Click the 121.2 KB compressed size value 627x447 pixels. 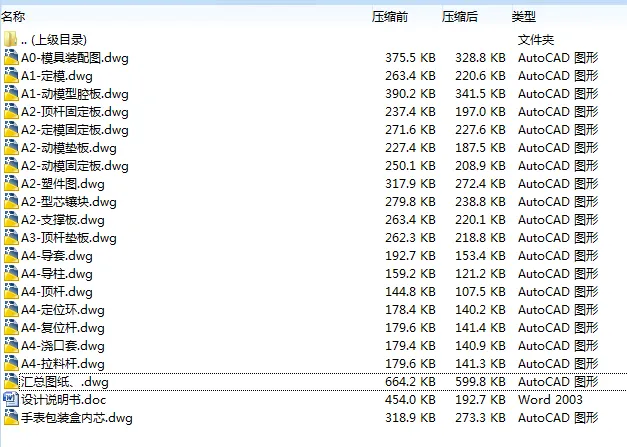coord(480,274)
